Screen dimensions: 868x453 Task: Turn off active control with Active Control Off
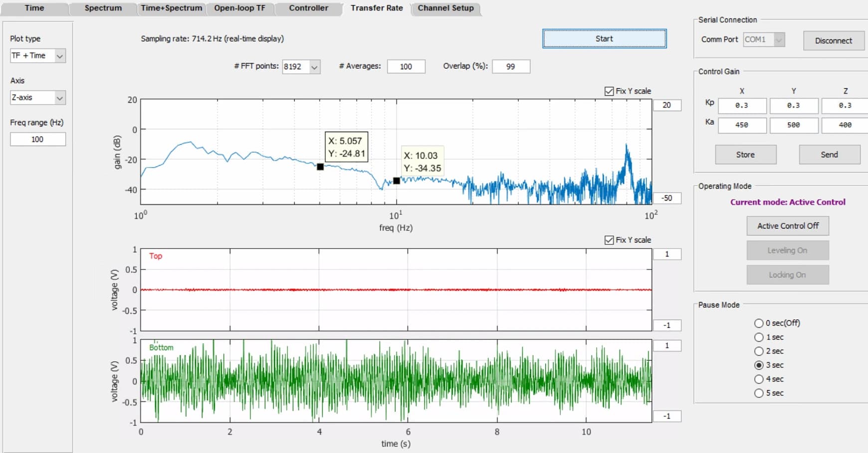pos(788,226)
